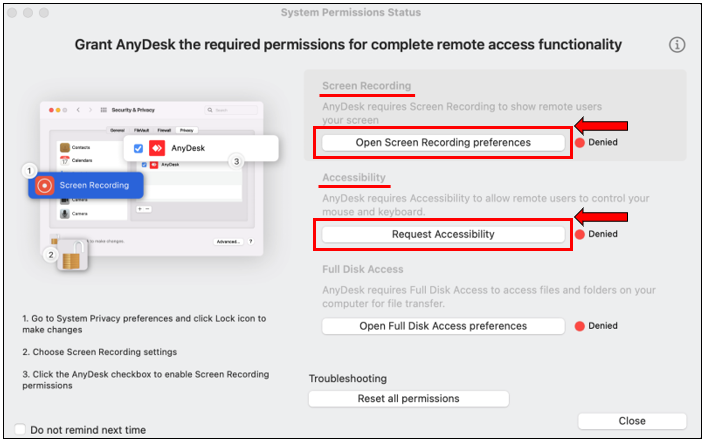
Task: Click the Denied status beside Request Accessibility
Action: click(596, 234)
